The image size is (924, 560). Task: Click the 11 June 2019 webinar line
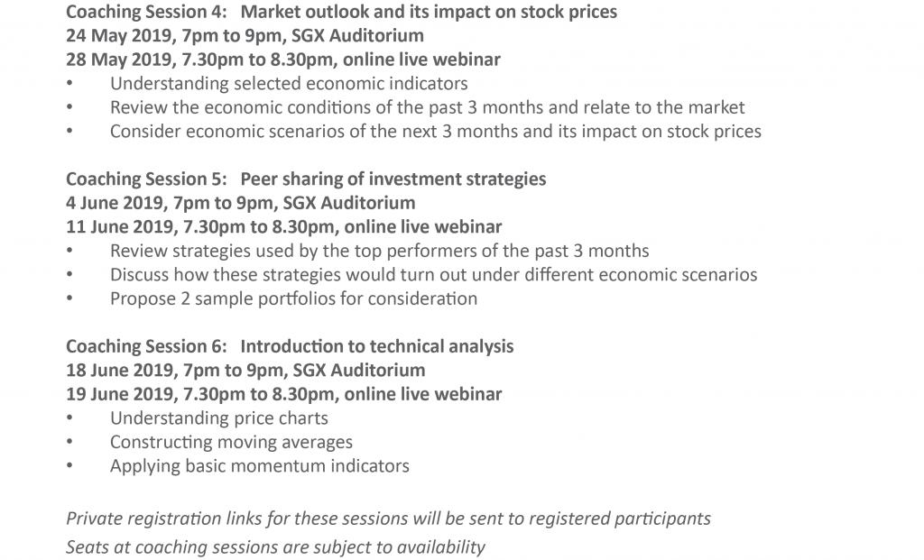pos(284,226)
